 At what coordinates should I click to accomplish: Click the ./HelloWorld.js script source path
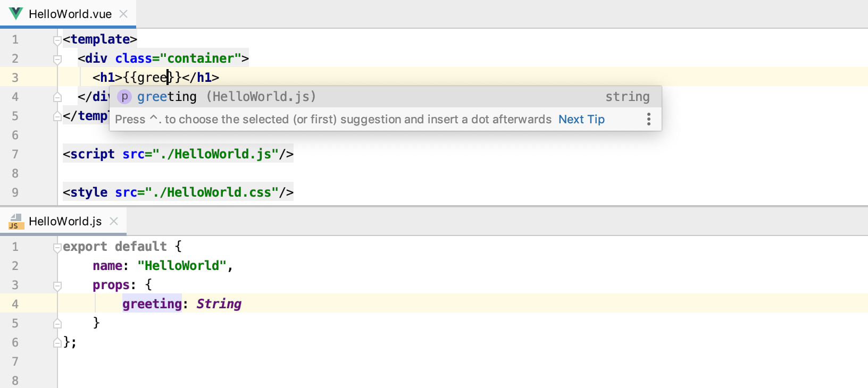pyautogui.click(x=215, y=154)
